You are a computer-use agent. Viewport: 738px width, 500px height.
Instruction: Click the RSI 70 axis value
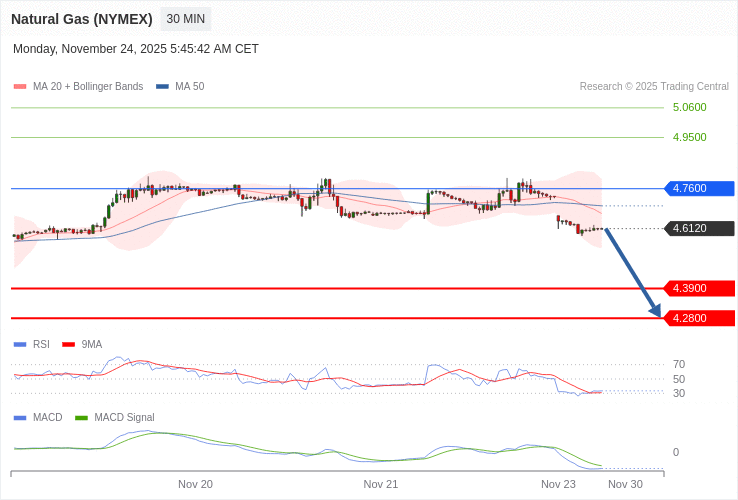pos(679,364)
